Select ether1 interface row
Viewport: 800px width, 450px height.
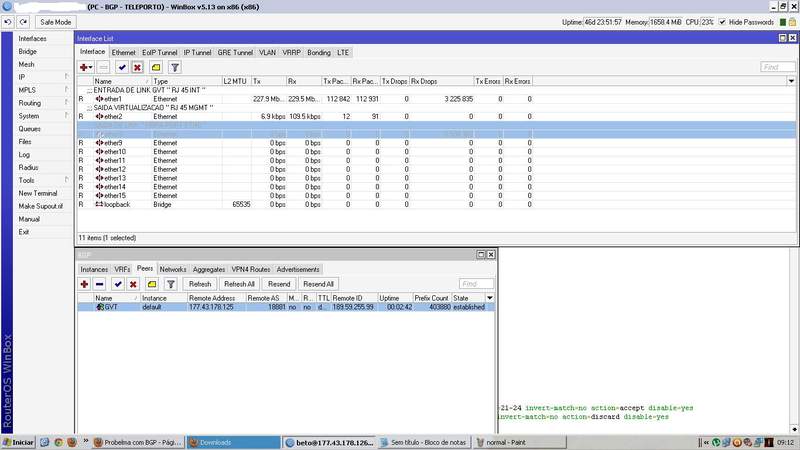(x=436, y=99)
